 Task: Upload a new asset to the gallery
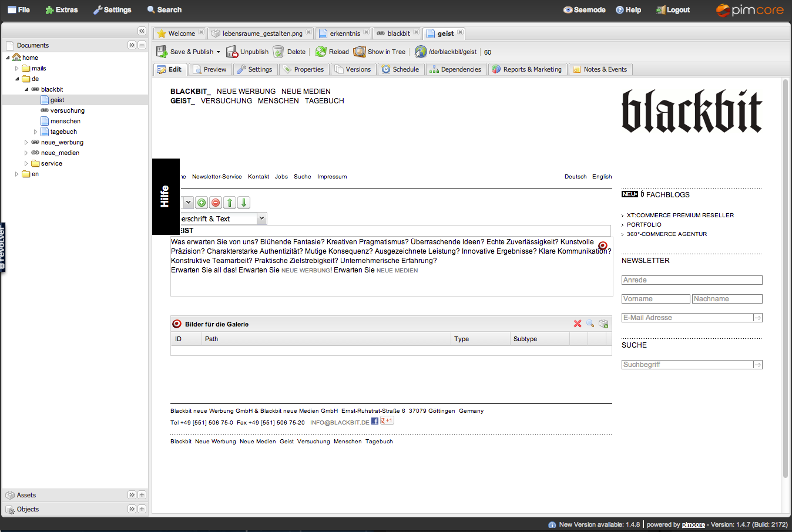point(603,323)
